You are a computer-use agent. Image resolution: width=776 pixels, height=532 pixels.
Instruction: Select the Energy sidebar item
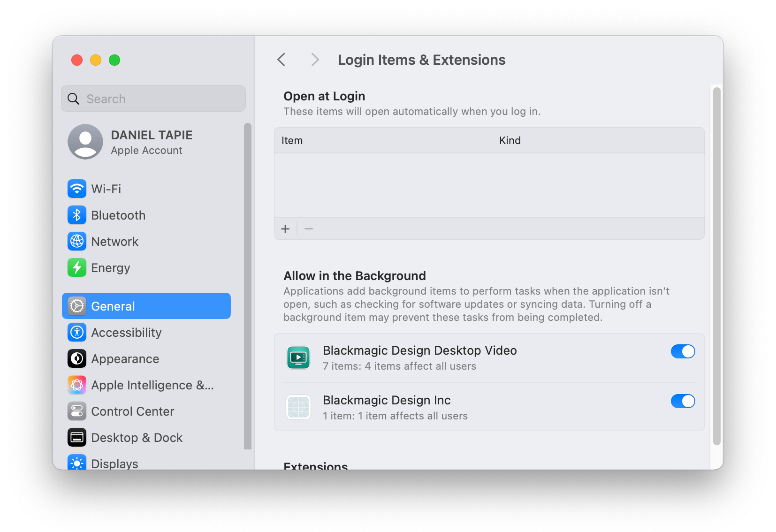pyautogui.click(x=146, y=267)
